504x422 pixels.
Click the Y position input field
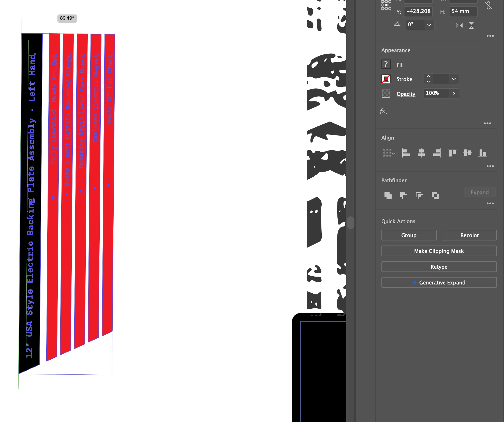[418, 11]
